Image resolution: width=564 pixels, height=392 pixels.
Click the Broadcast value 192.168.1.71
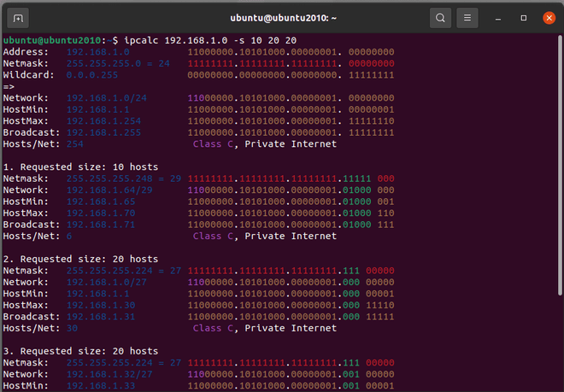click(x=101, y=224)
